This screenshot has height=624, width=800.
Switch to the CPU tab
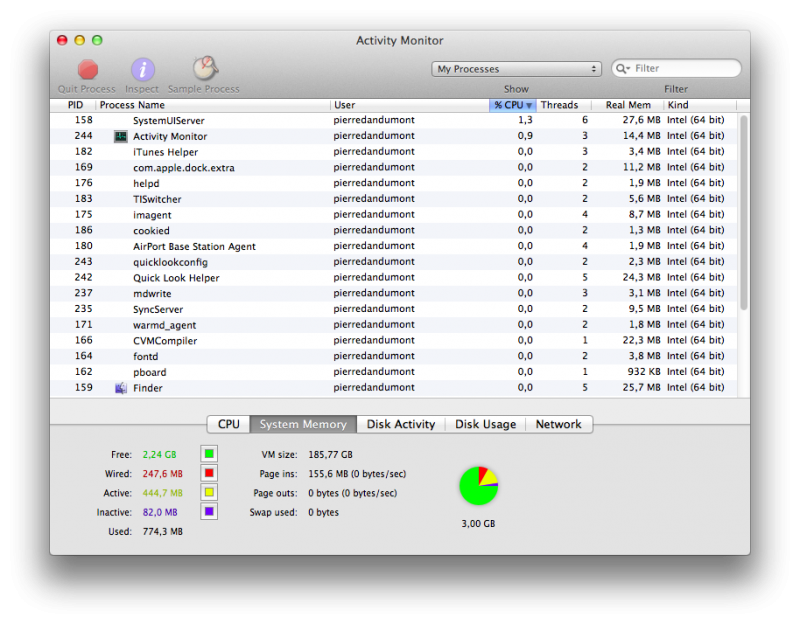pyautogui.click(x=229, y=425)
